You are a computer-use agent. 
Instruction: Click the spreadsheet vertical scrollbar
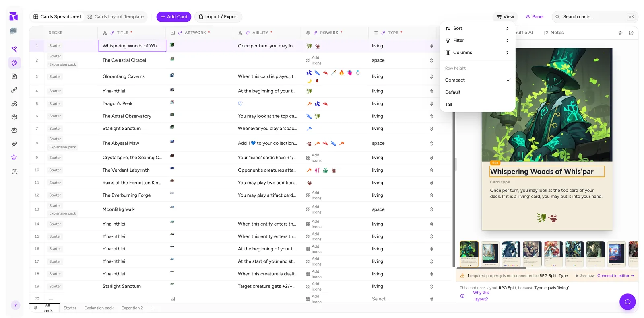click(x=454, y=189)
